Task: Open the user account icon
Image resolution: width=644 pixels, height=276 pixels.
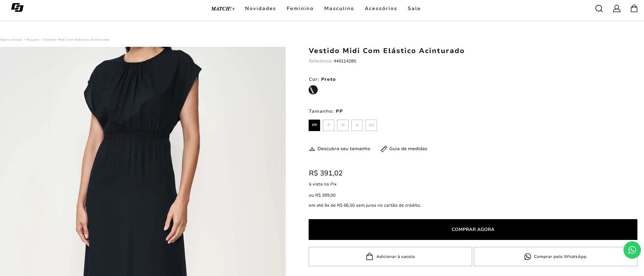Action: 617,8
